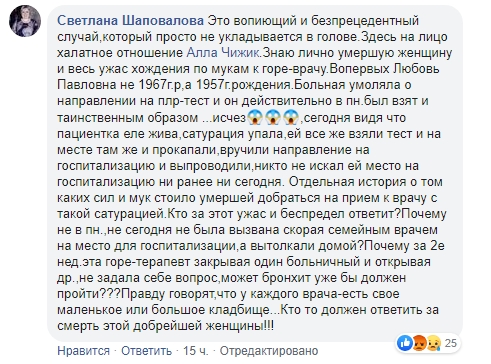Open the 15 ч. timestamp link
The image size is (491, 364).
(195, 351)
